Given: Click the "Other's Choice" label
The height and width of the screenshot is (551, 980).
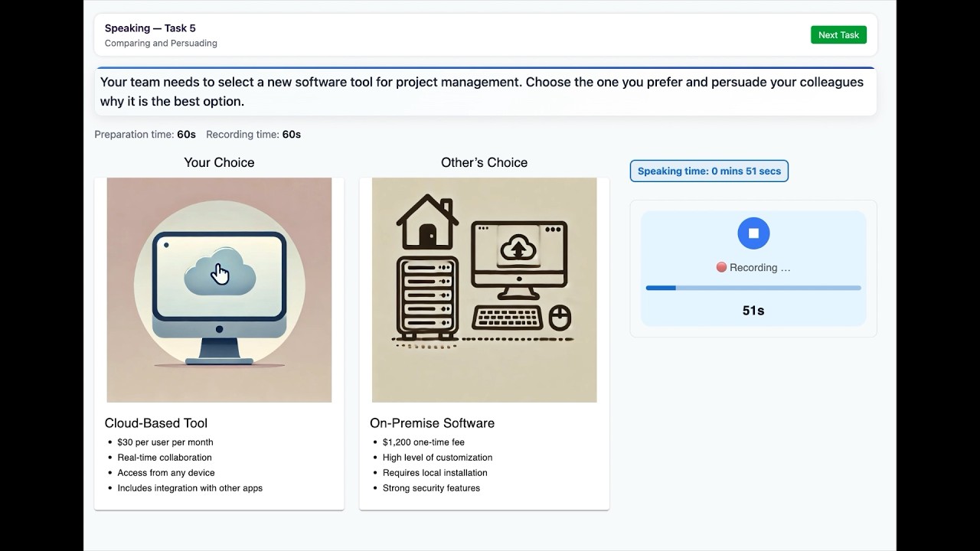Looking at the screenshot, I should (484, 162).
